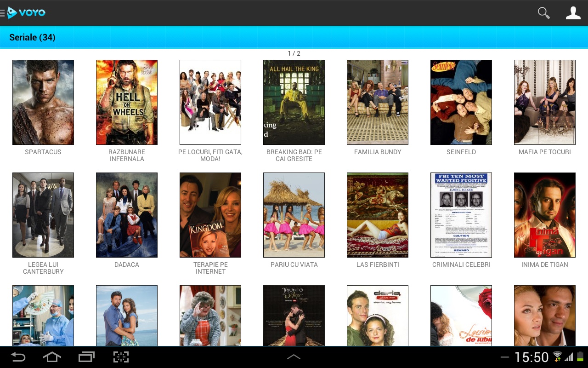Open the Spartacus poster

[x=43, y=102]
